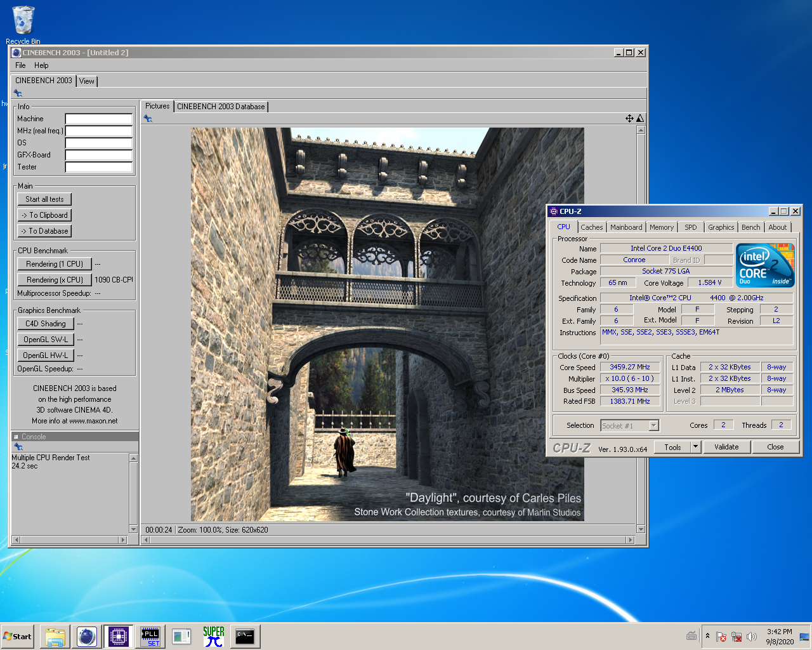The height and width of the screenshot is (650, 812).
Task: Launch Super PI from the taskbar
Action: tap(214, 636)
